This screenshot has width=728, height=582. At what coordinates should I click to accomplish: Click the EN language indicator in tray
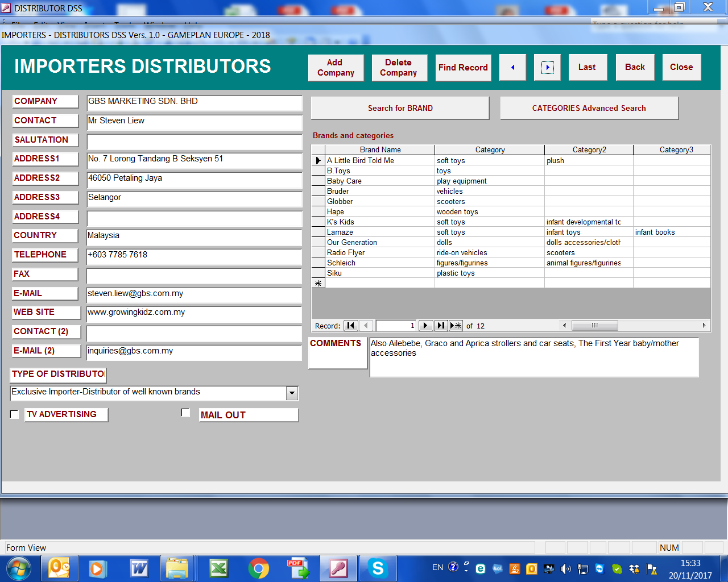[438, 567]
